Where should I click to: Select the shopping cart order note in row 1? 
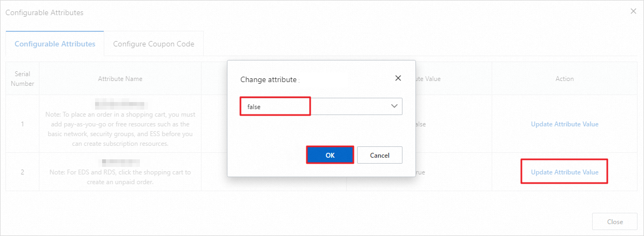point(120,130)
